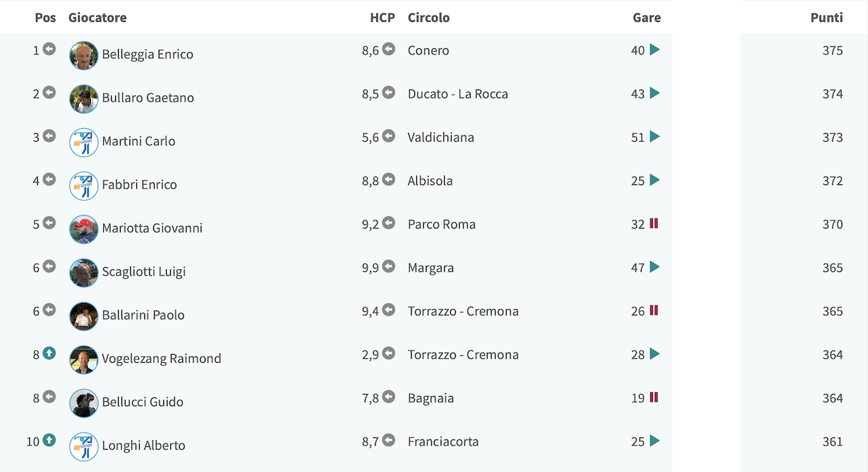The width and height of the screenshot is (868, 472).
Task: Open Bullaro Gaetano's profile photo
Action: tap(84, 99)
